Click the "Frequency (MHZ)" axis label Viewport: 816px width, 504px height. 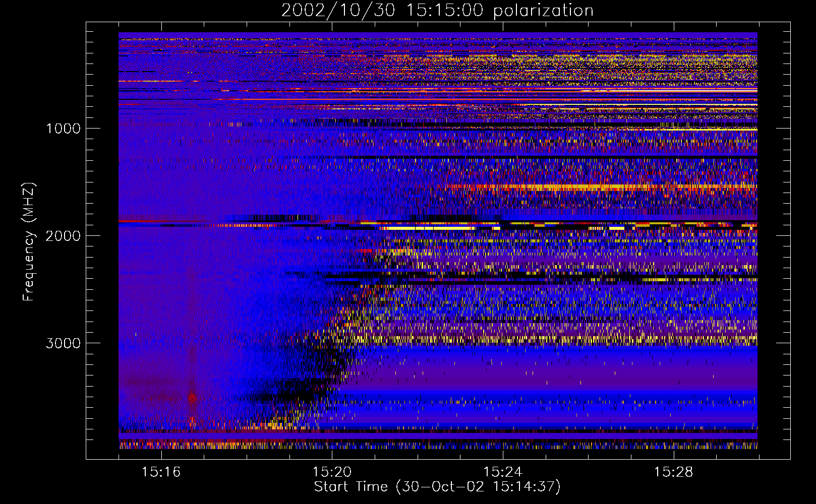tap(29, 242)
